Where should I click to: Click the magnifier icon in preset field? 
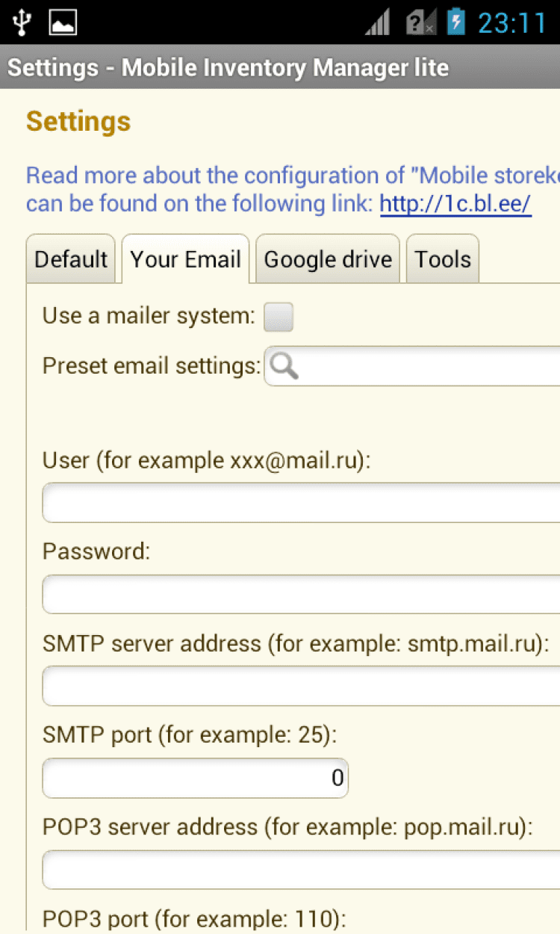pyautogui.click(x=284, y=365)
